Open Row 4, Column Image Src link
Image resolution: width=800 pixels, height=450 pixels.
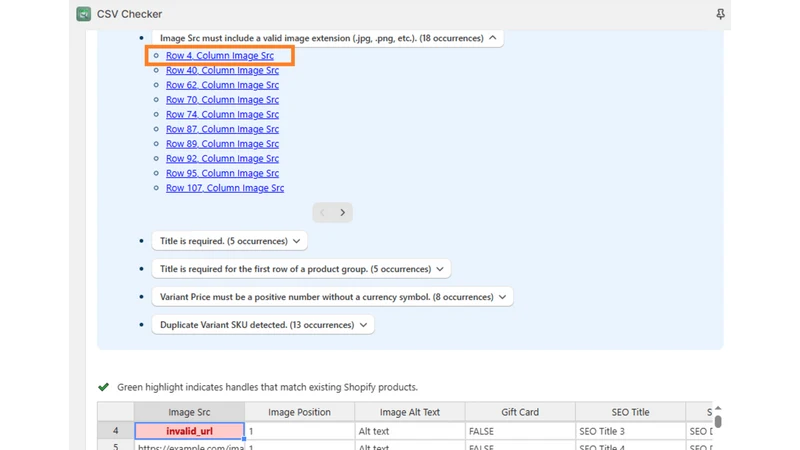(219, 56)
